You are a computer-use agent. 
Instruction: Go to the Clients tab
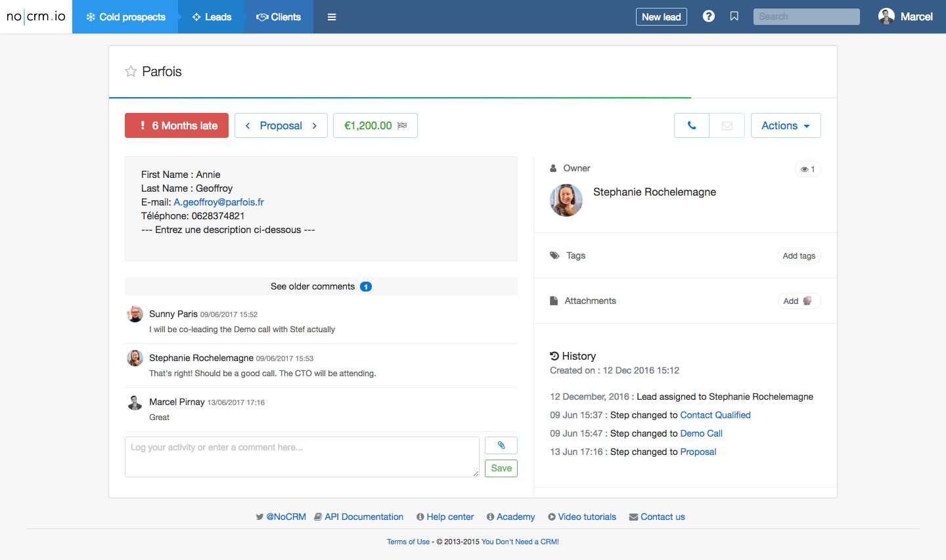tap(279, 17)
